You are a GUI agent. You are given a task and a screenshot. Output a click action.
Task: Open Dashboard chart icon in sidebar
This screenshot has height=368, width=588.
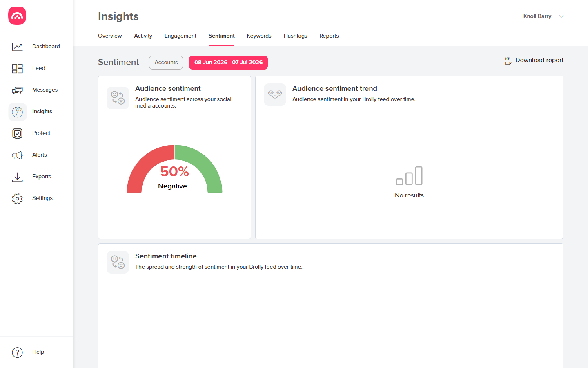17,47
